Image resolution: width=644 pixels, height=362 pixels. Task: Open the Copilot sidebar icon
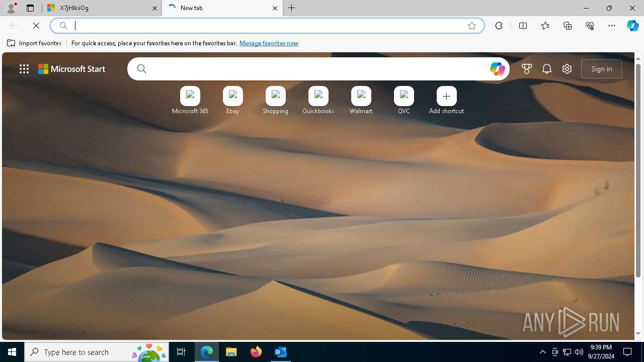coord(633,26)
